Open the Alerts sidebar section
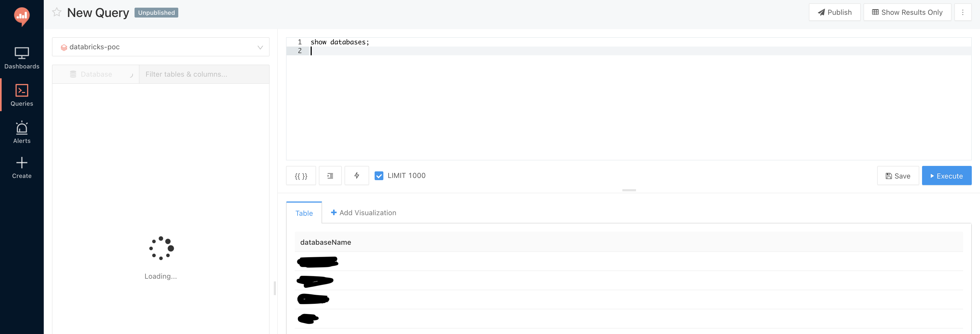Screen dimensions: 980x334 [22, 133]
